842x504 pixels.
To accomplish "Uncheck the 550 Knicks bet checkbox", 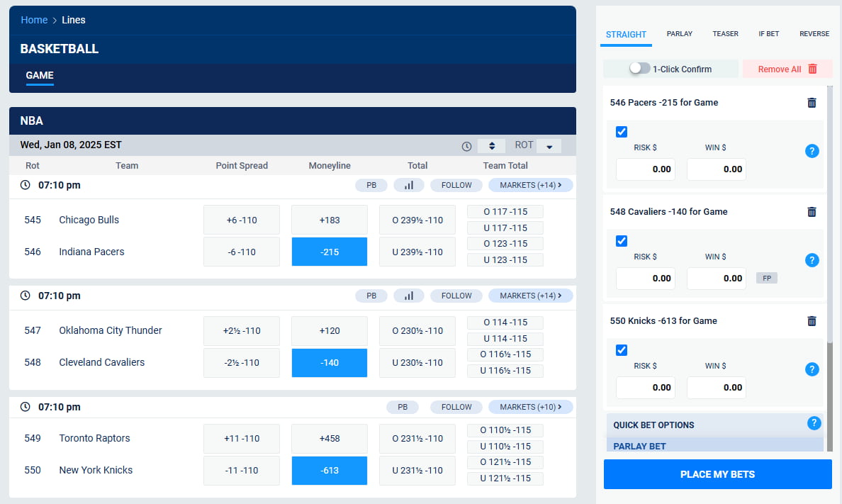I will pos(622,349).
